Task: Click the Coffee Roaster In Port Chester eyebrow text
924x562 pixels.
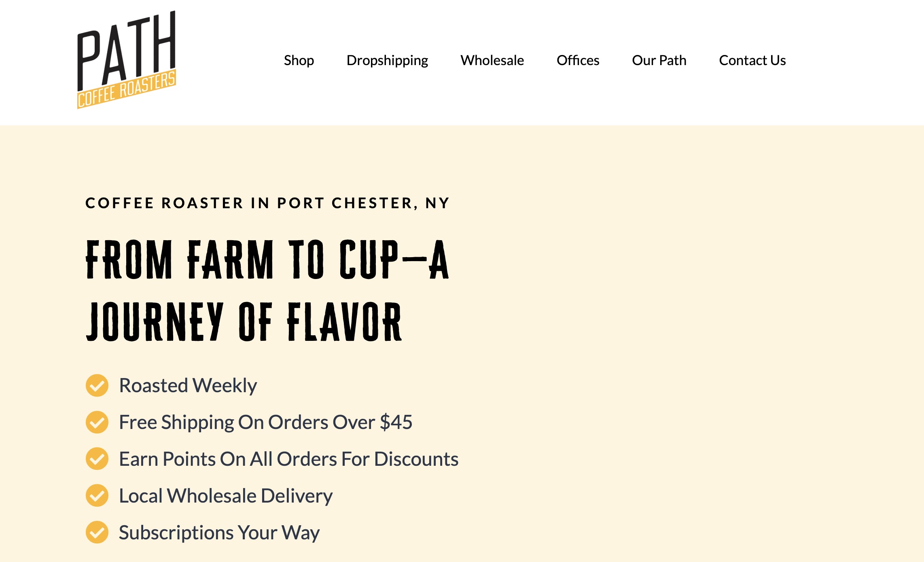Action: point(267,203)
